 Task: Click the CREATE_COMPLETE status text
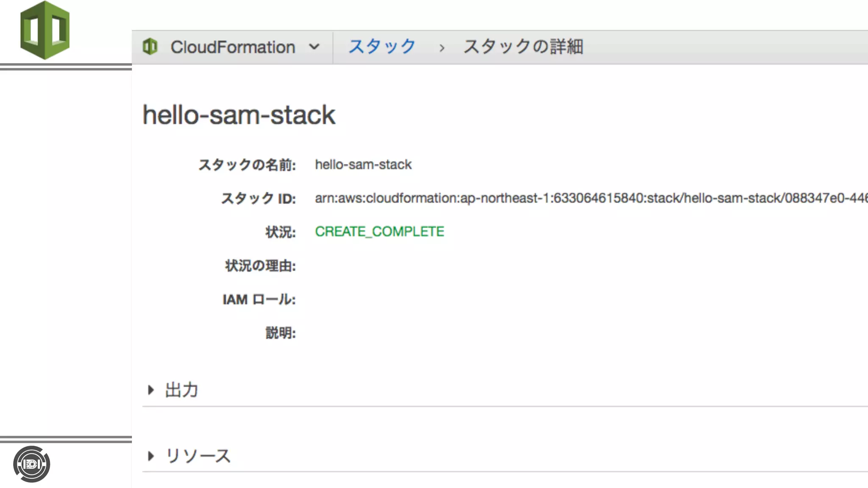click(x=379, y=232)
